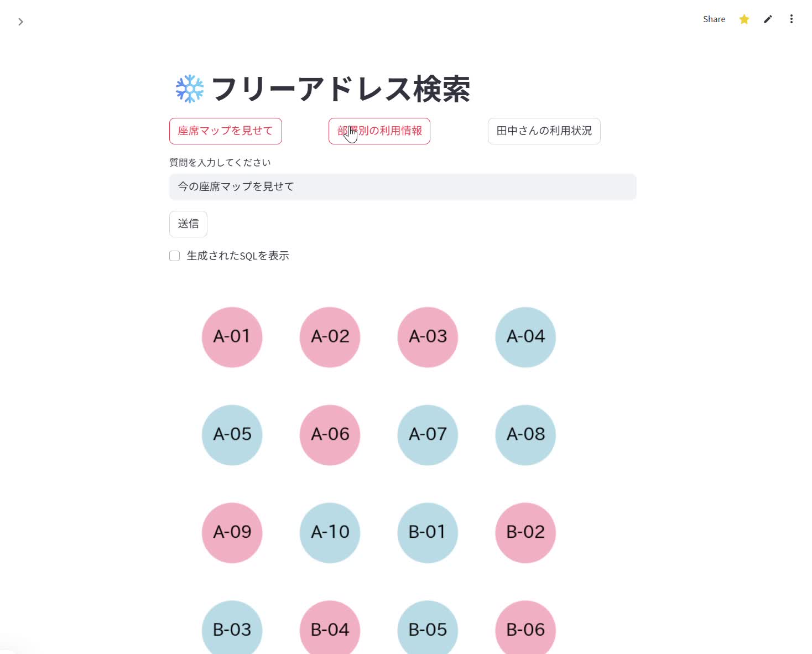Image resolution: width=812 pixels, height=654 pixels.
Task: Select pink seat circle A-01
Action: pos(232,337)
